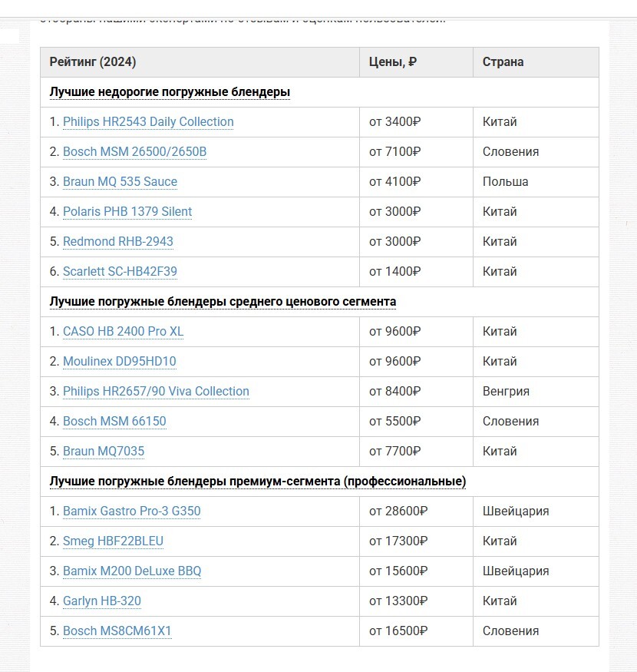Click the "Цены, ₽" column header

pos(392,61)
